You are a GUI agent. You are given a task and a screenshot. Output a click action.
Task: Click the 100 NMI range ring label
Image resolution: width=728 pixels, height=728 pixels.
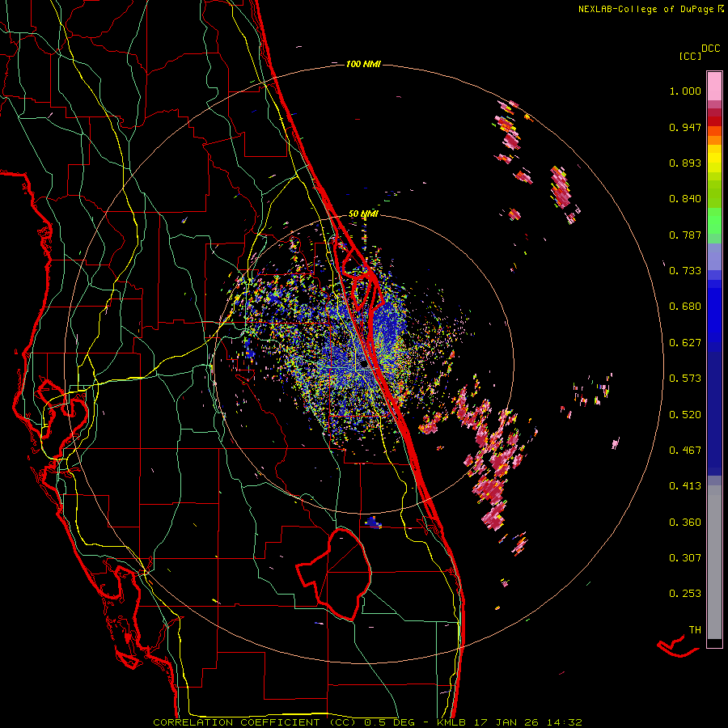click(x=363, y=64)
